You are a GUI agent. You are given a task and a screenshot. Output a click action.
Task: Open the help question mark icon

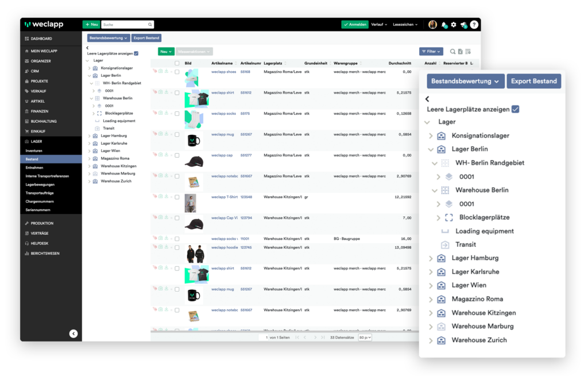pos(474,24)
